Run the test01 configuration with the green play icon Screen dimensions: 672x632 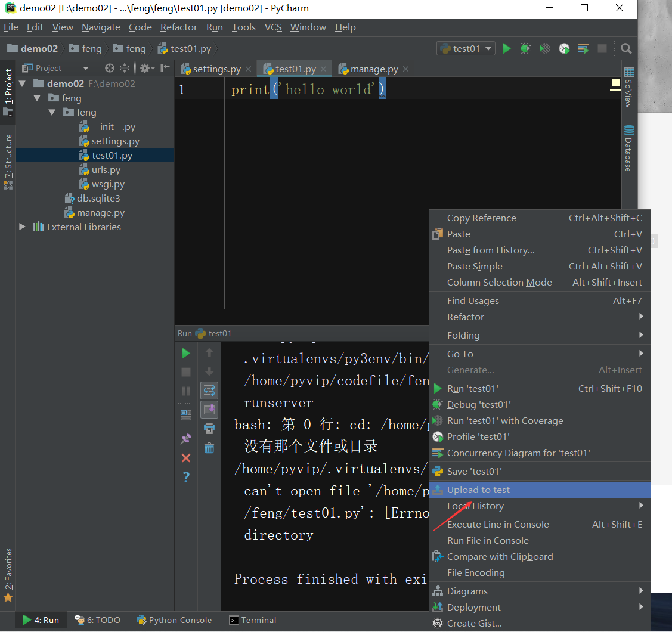click(506, 49)
